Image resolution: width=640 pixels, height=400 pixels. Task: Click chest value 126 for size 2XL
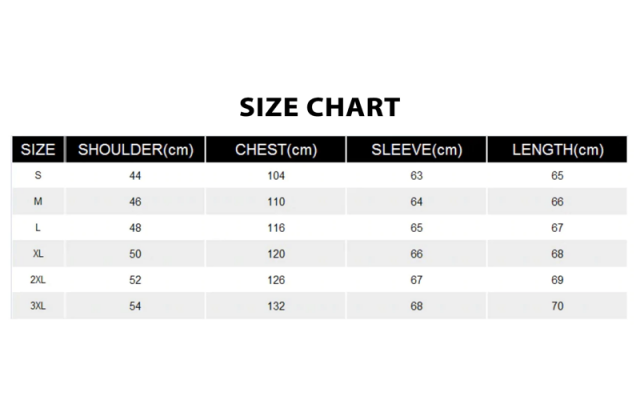276,280
